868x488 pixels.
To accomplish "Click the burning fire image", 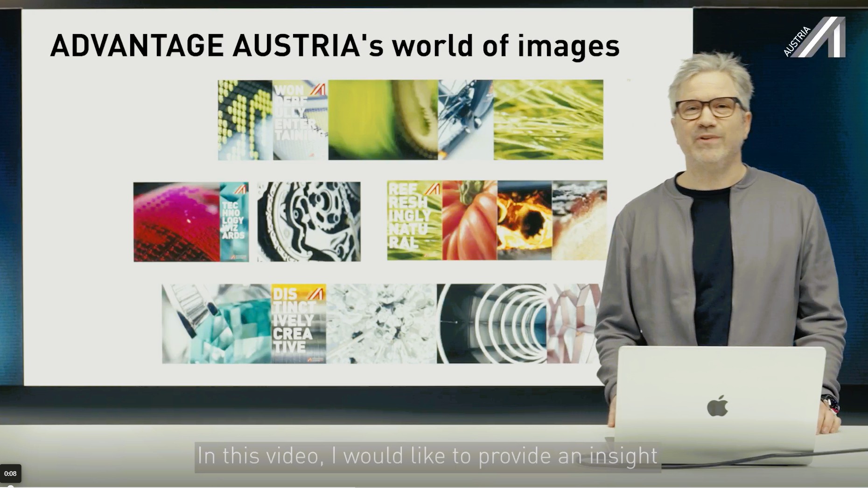I will click(525, 221).
